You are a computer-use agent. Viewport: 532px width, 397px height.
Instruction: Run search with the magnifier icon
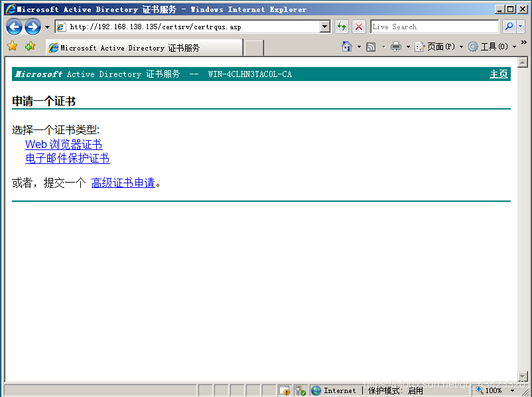[509, 27]
